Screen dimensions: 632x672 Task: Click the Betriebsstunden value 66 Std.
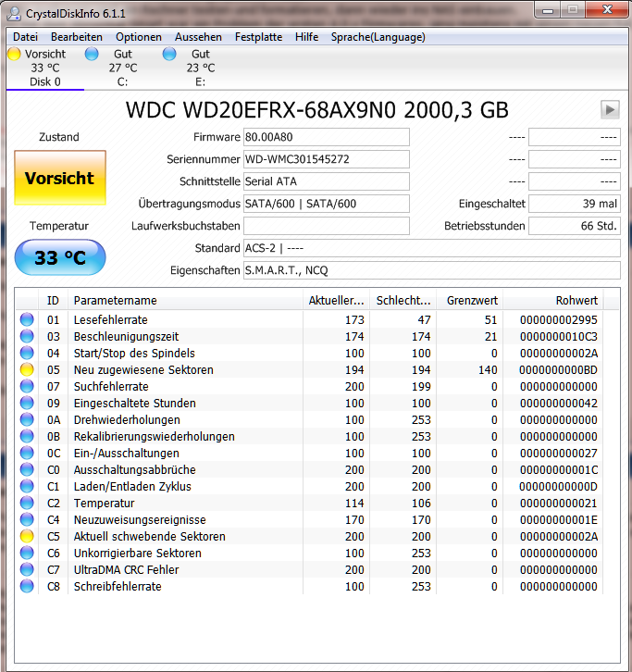[x=575, y=226]
